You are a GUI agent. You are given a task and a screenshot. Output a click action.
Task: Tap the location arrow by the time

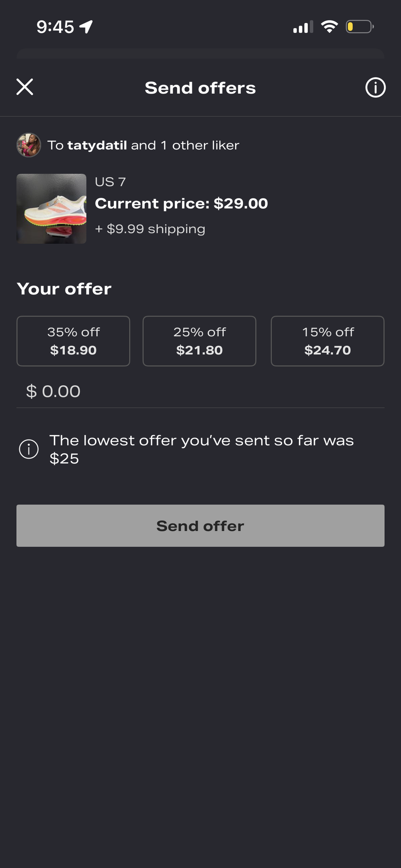click(86, 27)
